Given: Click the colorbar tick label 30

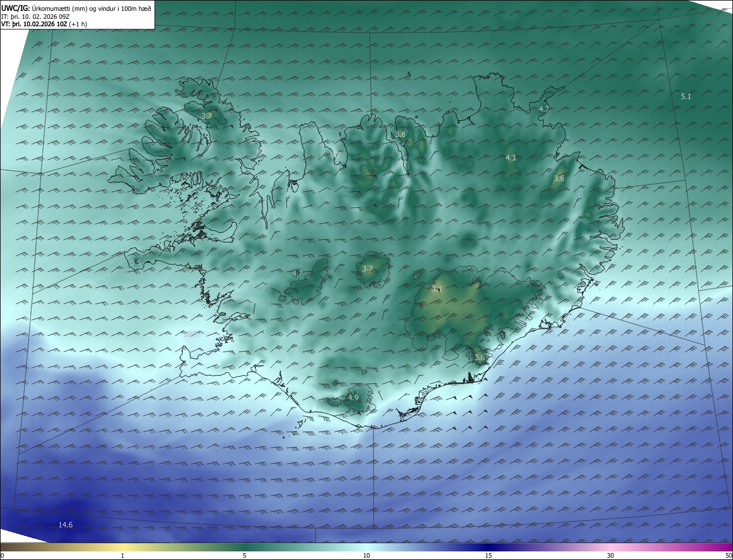Looking at the screenshot, I should [610, 555].
